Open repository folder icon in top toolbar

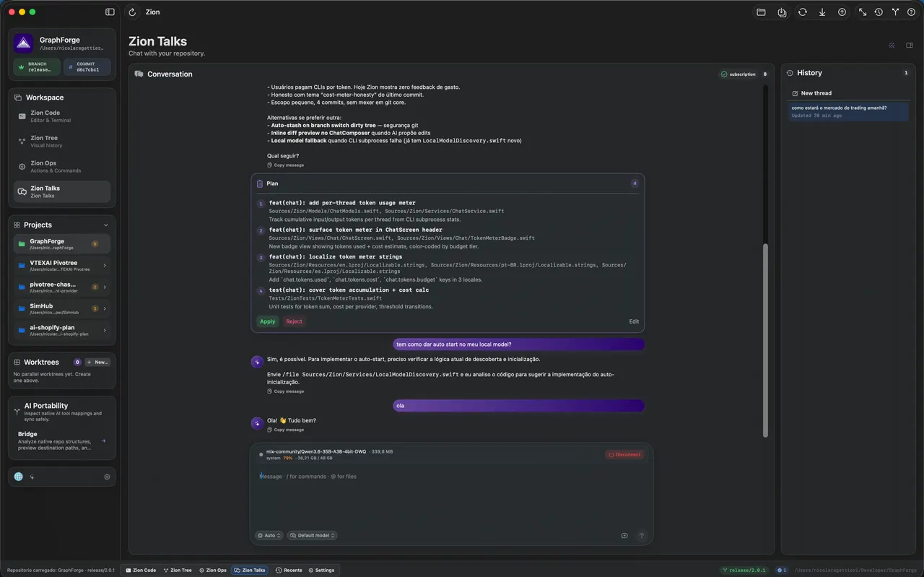(761, 12)
